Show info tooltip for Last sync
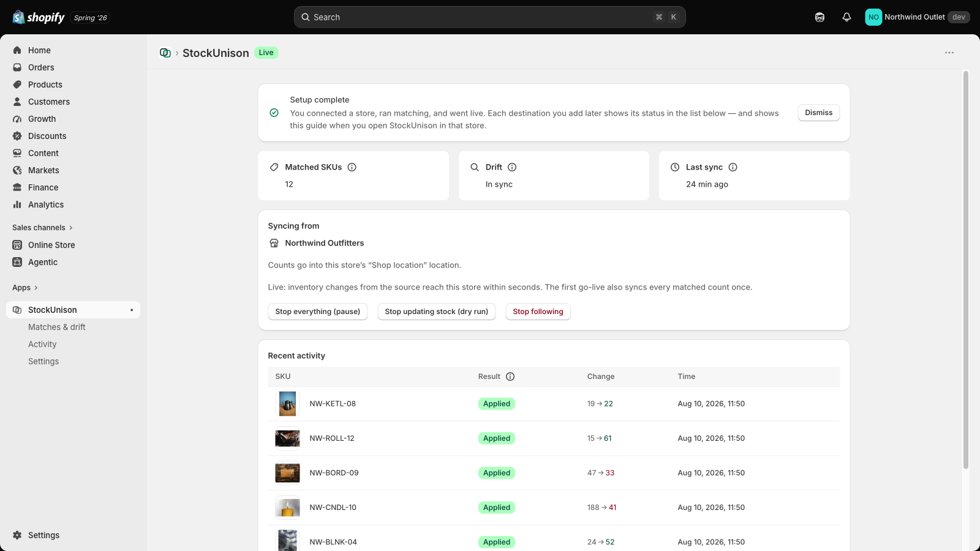Image resolution: width=980 pixels, height=551 pixels. click(x=733, y=167)
